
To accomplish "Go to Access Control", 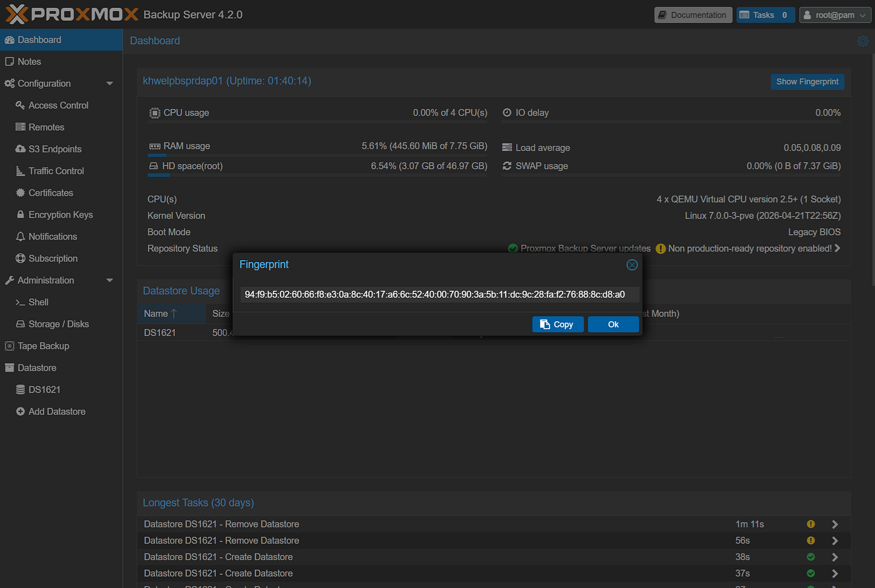I will coord(61,106).
